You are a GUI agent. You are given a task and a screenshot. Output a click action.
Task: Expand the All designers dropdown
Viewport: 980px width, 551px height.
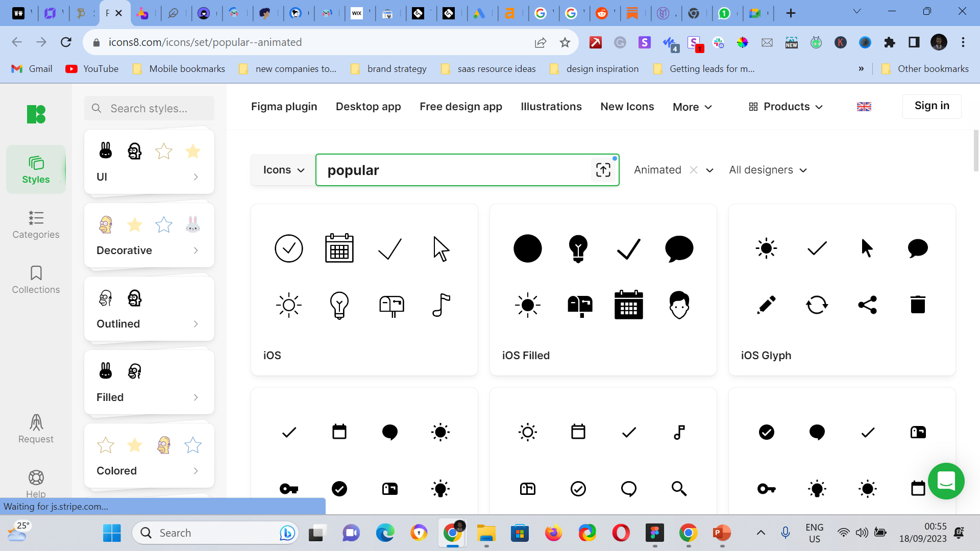[768, 170]
